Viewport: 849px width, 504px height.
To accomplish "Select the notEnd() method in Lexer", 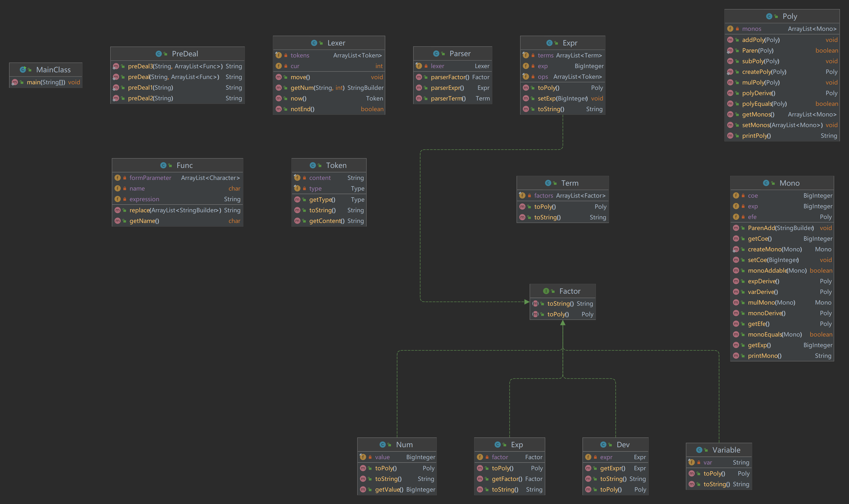I will coord(329,109).
